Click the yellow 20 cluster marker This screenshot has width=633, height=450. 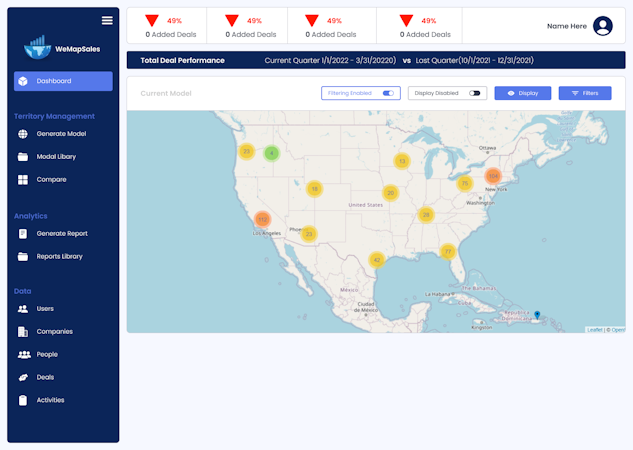tap(390, 193)
